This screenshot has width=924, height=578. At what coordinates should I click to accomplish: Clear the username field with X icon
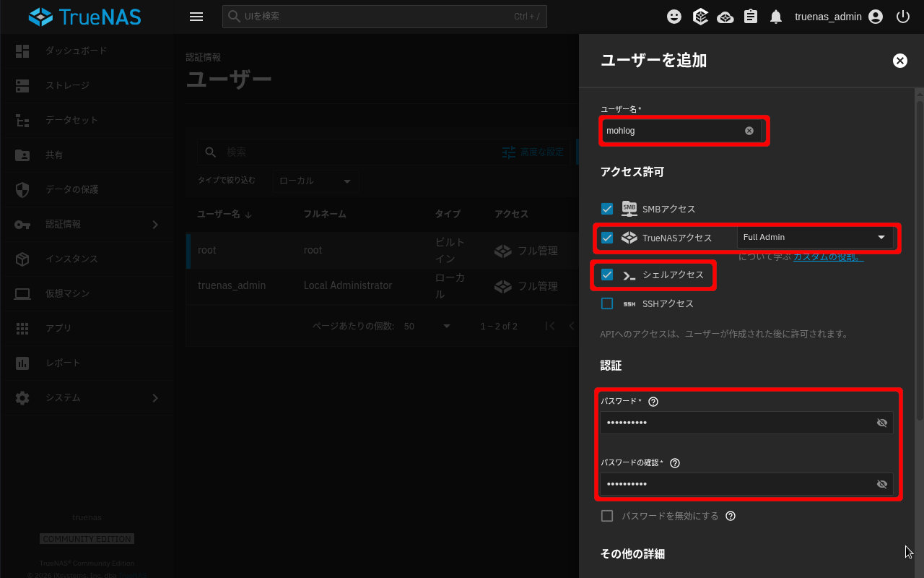[749, 131]
